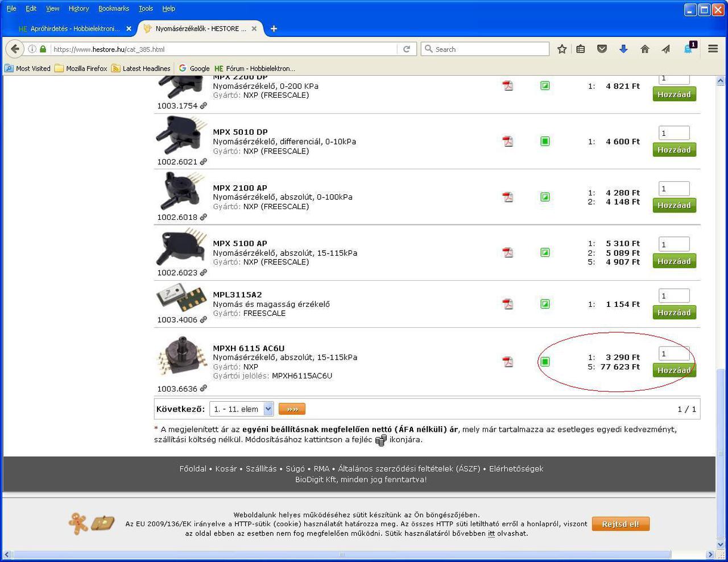
Task: Show bookmarks list icon in toolbar
Action: pos(581,49)
